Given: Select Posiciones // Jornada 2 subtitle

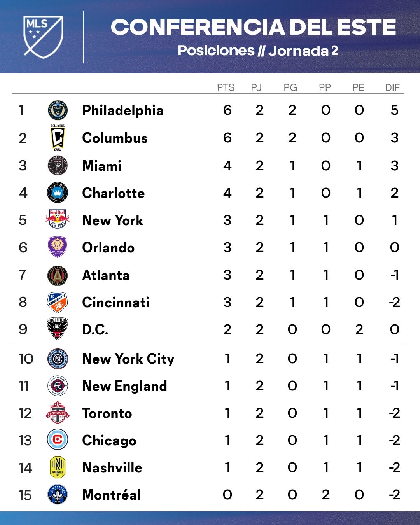Looking at the screenshot, I should (258, 51).
